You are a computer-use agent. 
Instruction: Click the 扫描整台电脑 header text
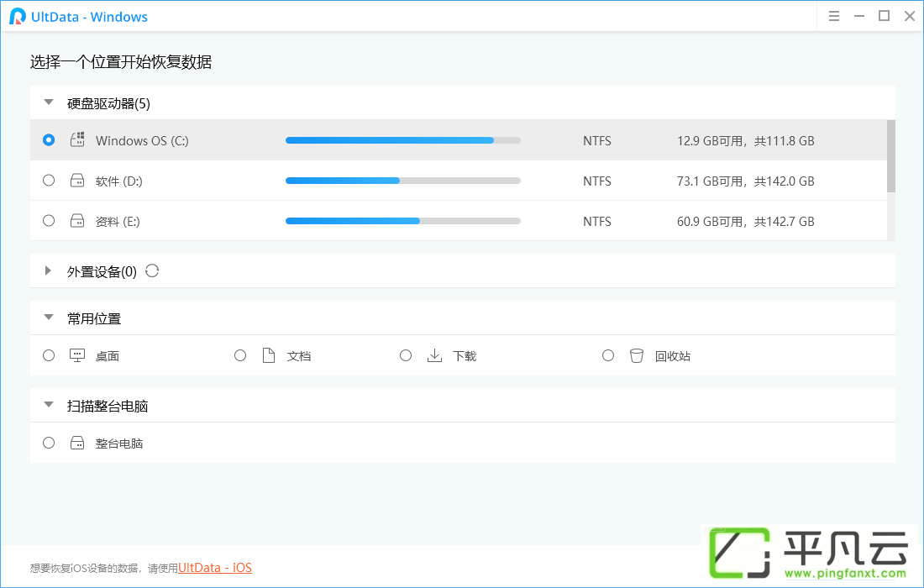(x=108, y=406)
